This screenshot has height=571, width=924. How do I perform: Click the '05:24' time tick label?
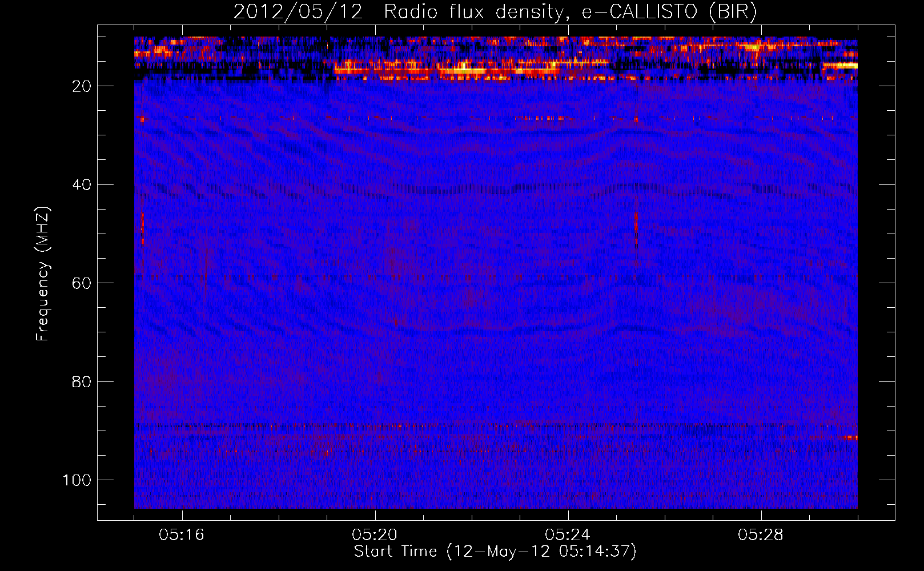[x=568, y=535]
